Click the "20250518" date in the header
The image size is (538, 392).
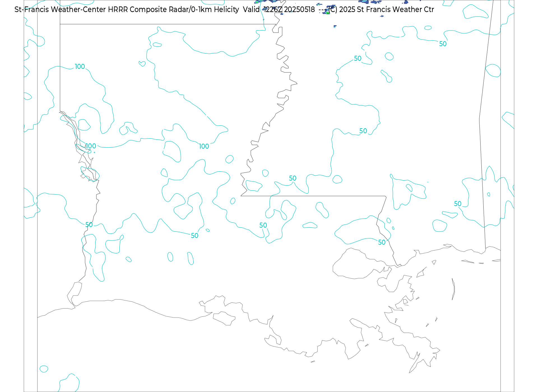pos(300,10)
